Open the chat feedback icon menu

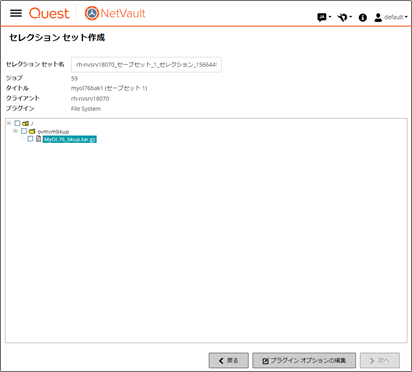coord(324,17)
